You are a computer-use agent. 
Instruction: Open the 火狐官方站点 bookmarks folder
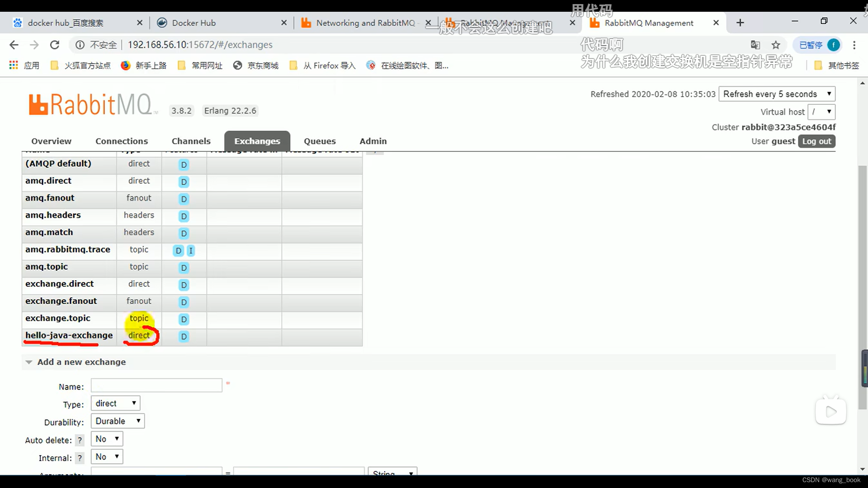click(x=80, y=66)
